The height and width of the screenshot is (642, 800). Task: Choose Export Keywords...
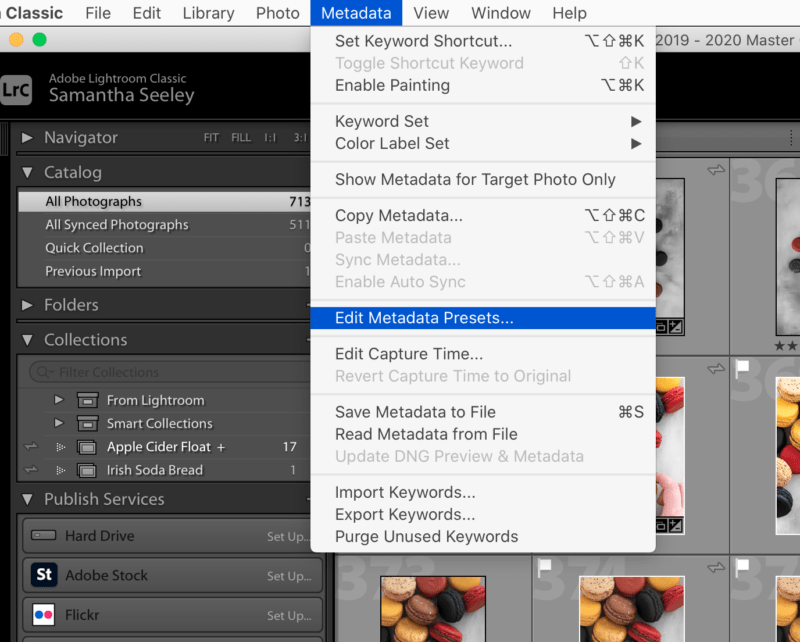[483, 514]
